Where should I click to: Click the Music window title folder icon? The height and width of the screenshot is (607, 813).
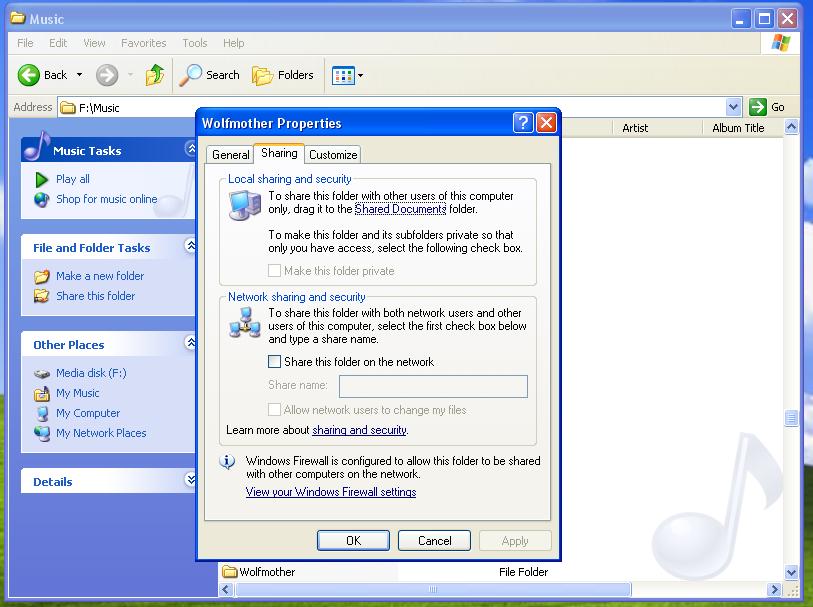pos(18,18)
